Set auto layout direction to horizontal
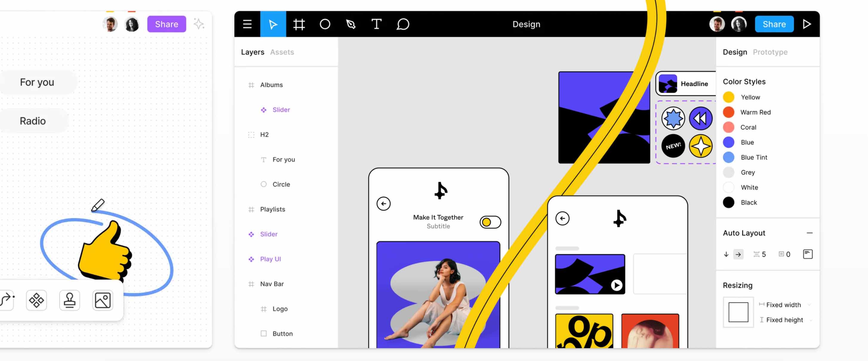This screenshot has width=868, height=361. tap(738, 254)
